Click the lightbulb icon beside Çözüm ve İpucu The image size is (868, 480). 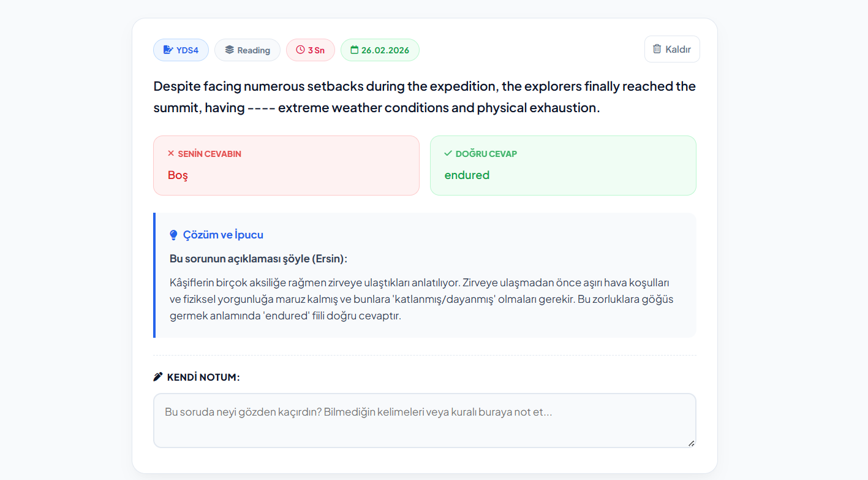click(x=173, y=234)
